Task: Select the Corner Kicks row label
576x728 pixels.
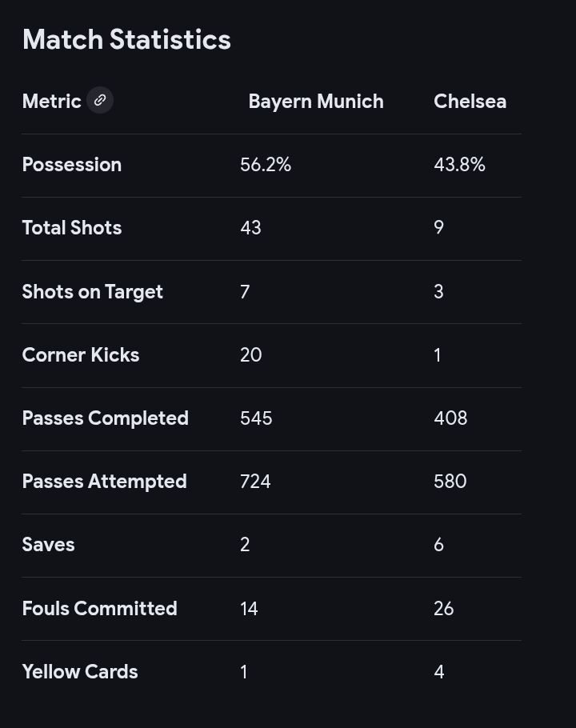Action: tap(81, 355)
